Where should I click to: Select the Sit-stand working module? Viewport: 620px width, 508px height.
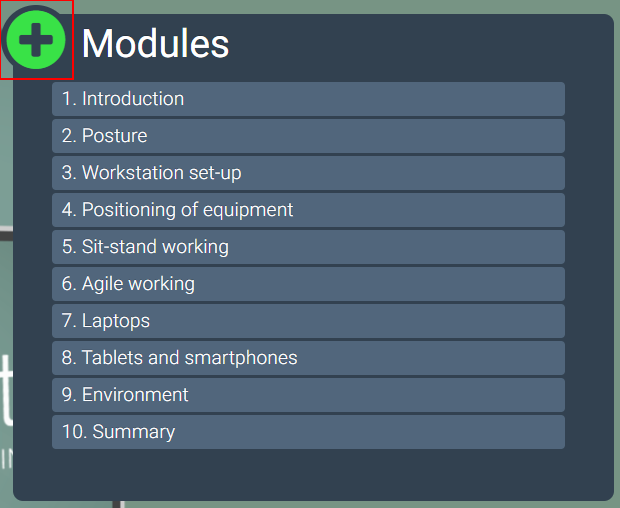(x=308, y=247)
